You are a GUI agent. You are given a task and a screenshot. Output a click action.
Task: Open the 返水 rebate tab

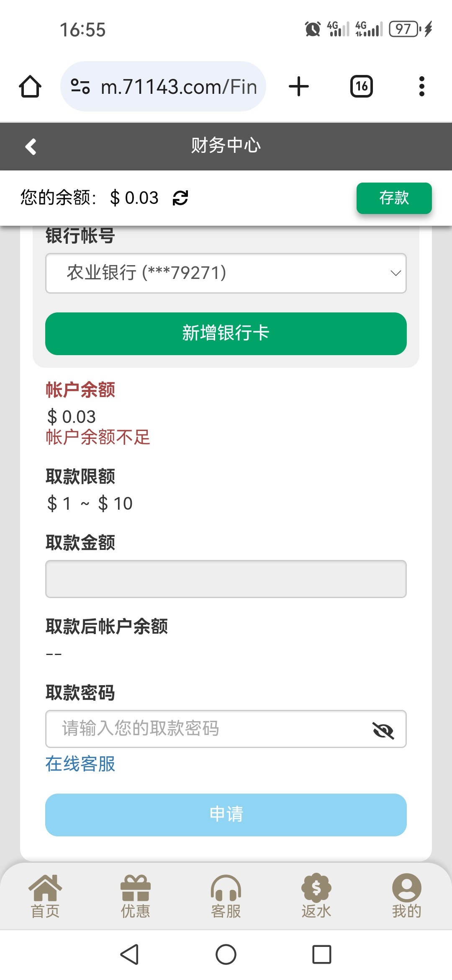316,896
